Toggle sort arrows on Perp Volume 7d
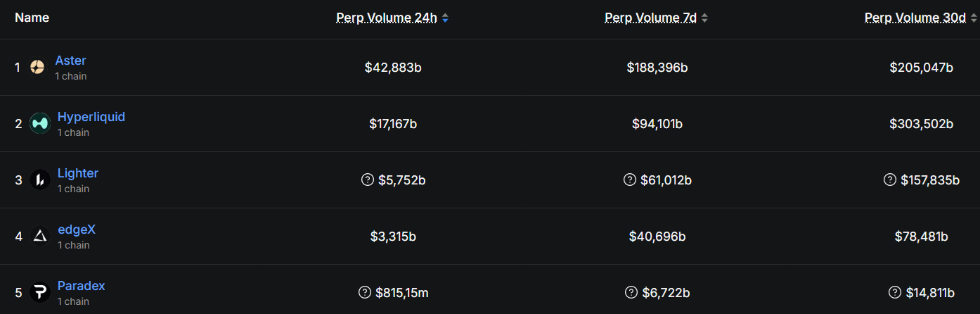The image size is (980, 314). click(704, 18)
